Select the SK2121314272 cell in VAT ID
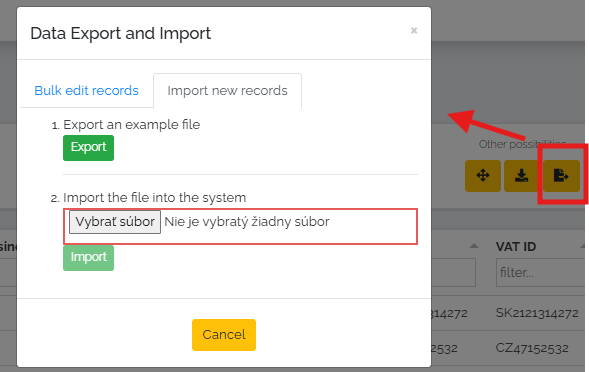 (537, 313)
